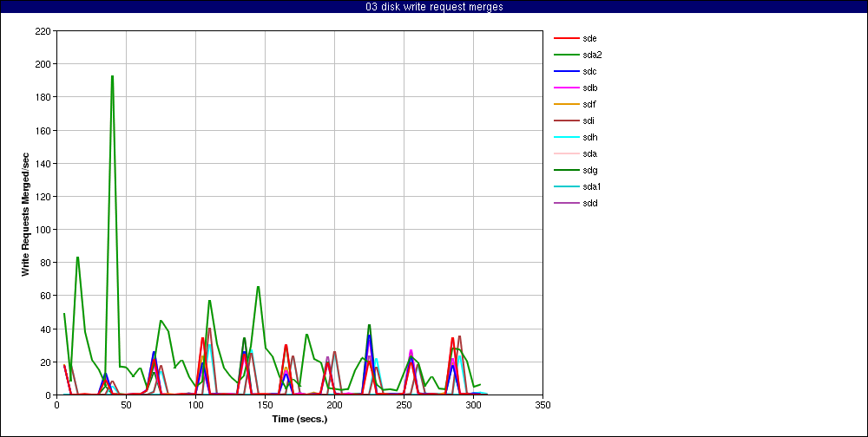Click the orange sdf legend color line
This screenshot has height=437, width=868.
565,105
